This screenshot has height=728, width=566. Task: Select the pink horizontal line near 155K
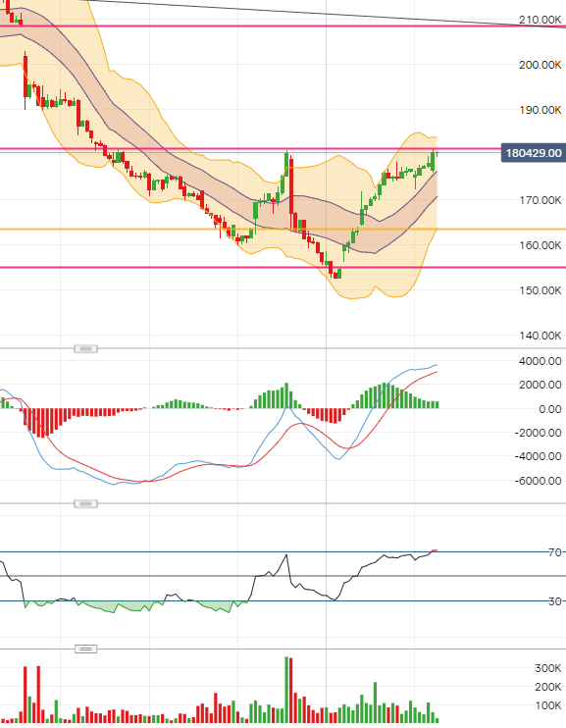(x=283, y=267)
